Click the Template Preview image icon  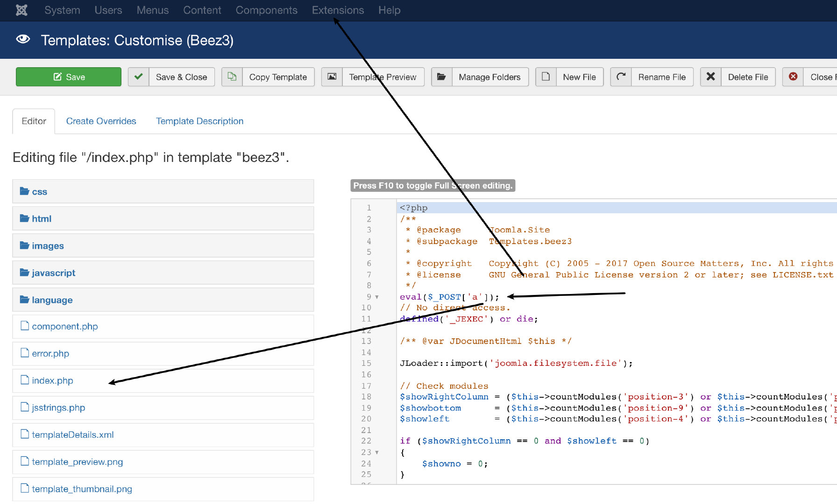[x=332, y=77]
